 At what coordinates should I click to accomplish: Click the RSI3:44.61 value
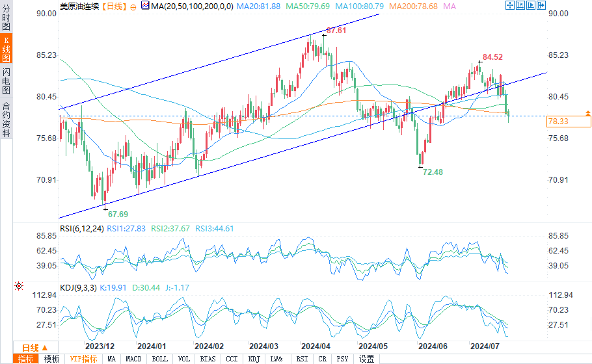[x=215, y=229]
